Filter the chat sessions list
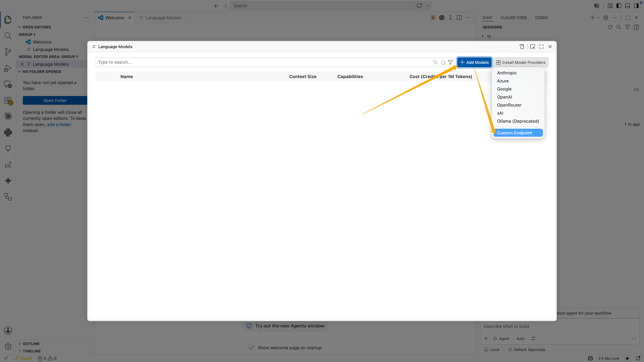The width and height of the screenshot is (644, 362). point(627,27)
